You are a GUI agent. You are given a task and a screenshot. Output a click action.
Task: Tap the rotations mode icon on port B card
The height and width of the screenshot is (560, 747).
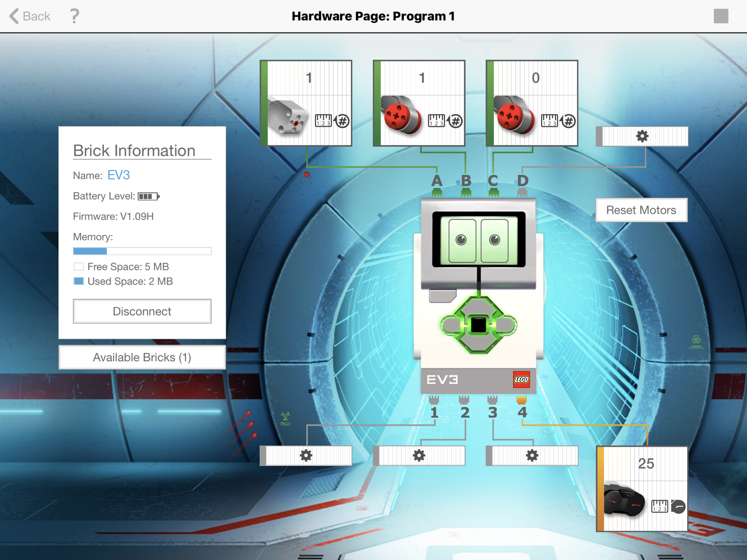[455, 121]
